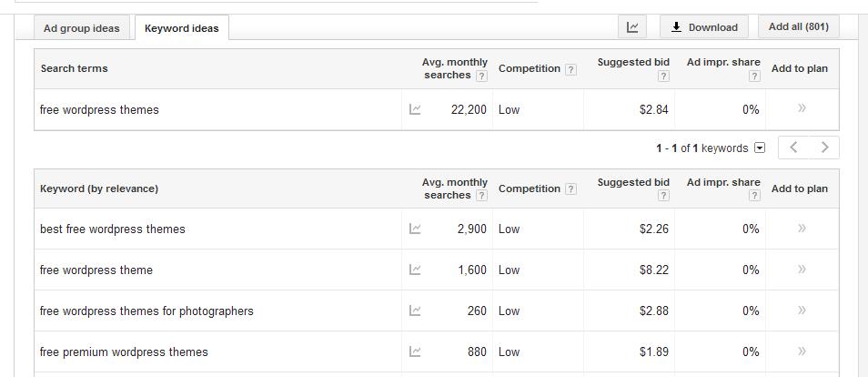
Task: Sort Search terms table by Competition
Action: coord(530,68)
